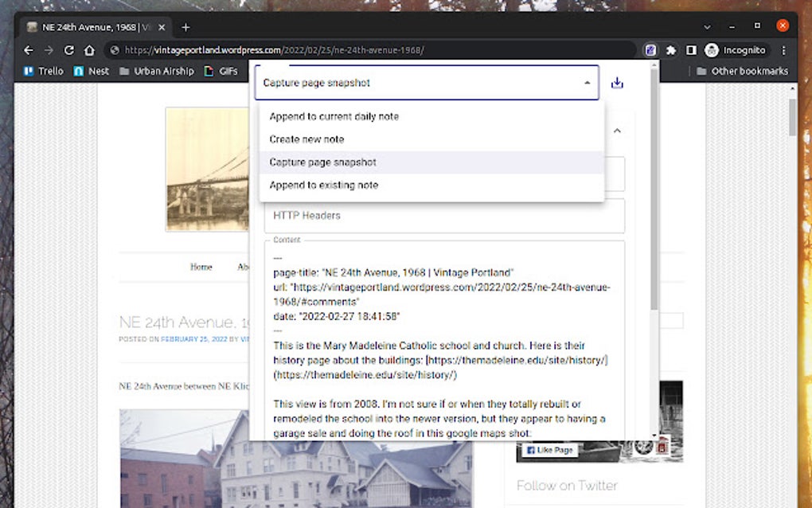812x508 pixels.
Task: Click the popup panel vertical scrollbar
Action: [654, 189]
